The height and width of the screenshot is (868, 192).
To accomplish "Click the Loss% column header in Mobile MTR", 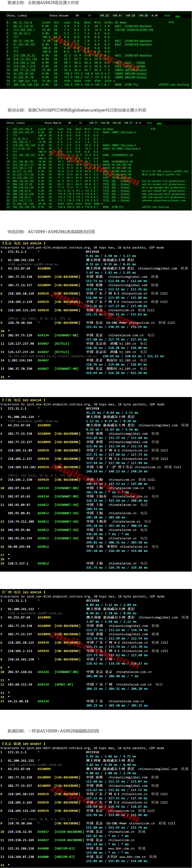I will [42, 129].
